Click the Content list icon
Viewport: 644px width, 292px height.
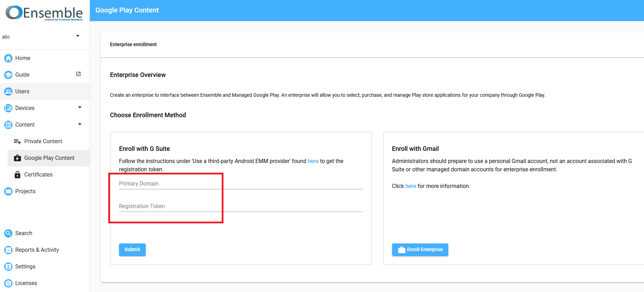coord(8,125)
